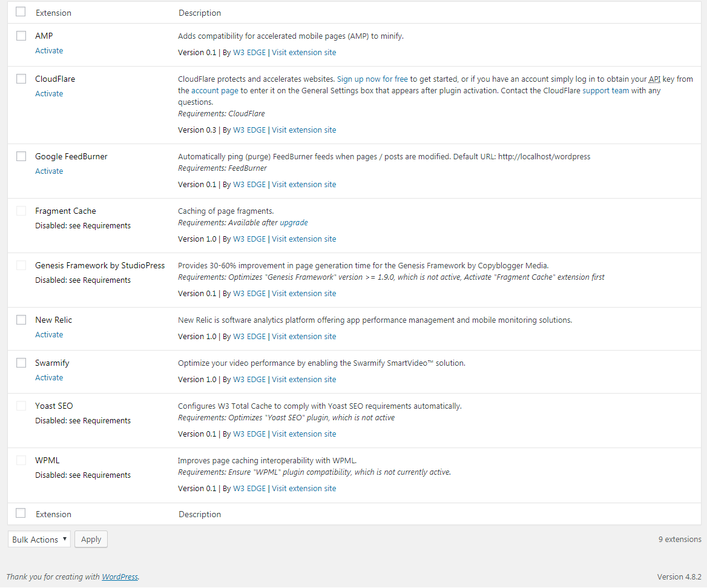This screenshot has width=707, height=588.
Task: Tick the select-all checkbox in the table footer
Action: (x=21, y=513)
